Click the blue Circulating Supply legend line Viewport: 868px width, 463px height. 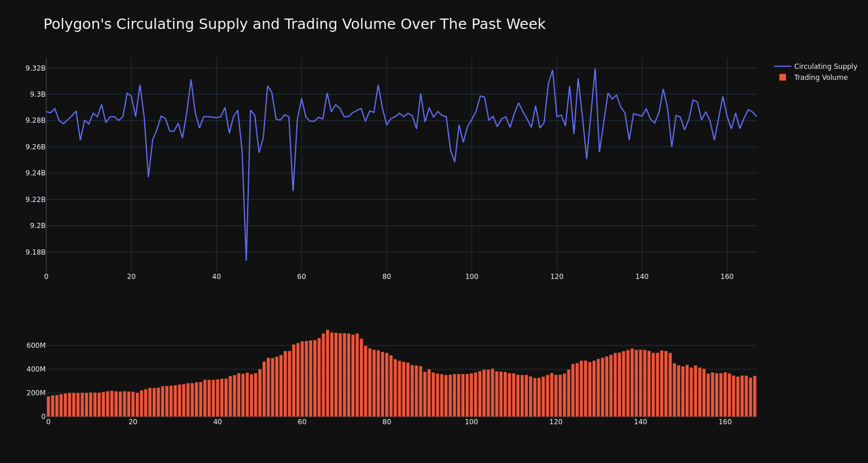coord(782,67)
